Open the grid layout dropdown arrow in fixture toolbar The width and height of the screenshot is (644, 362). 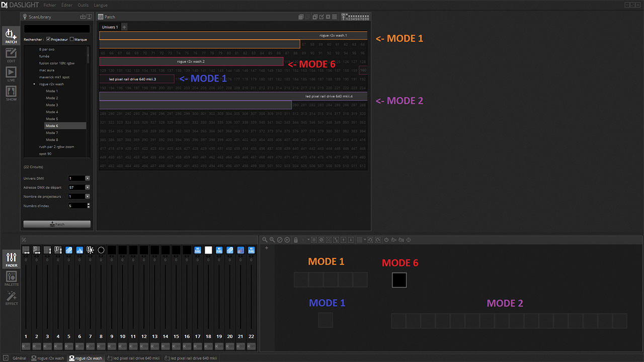[365, 240]
